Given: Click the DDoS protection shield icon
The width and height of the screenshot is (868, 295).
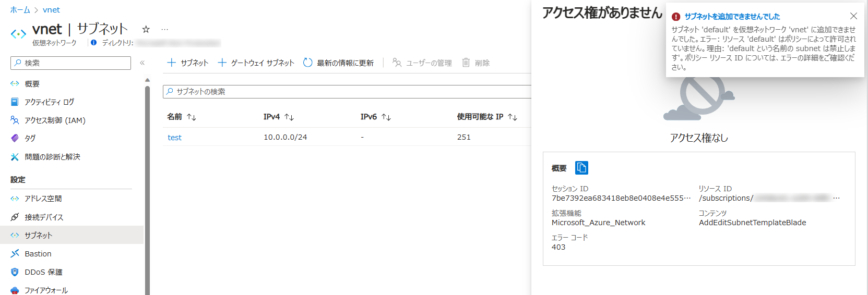Looking at the screenshot, I should (x=15, y=272).
